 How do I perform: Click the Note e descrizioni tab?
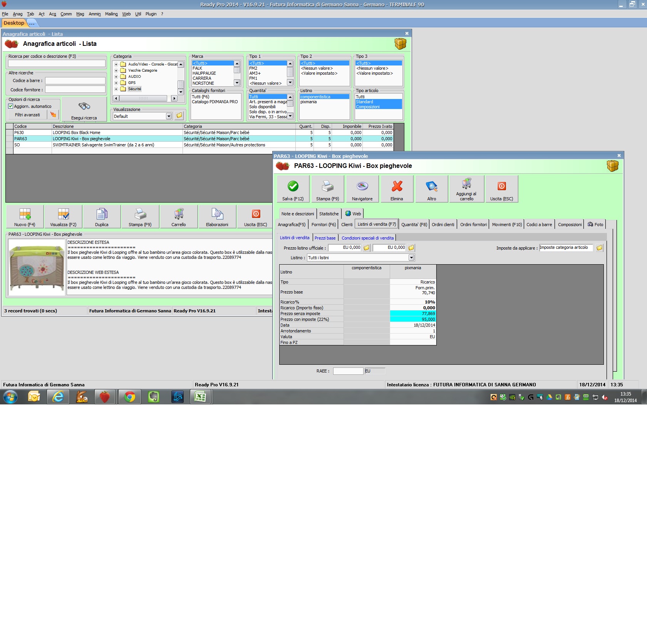[297, 214]
